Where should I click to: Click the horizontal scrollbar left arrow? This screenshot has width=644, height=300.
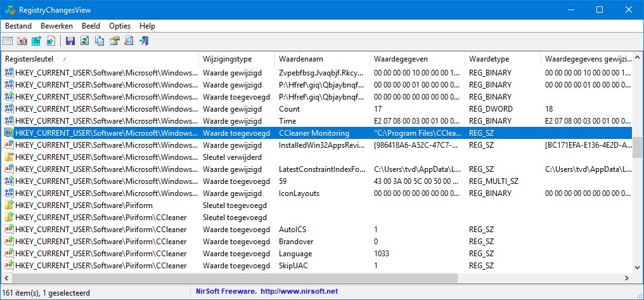(x=6, y=278)
